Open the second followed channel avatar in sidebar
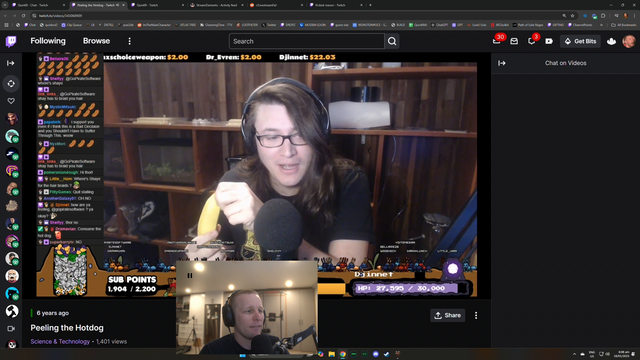The image size is (640, 360). coord(12,136)
